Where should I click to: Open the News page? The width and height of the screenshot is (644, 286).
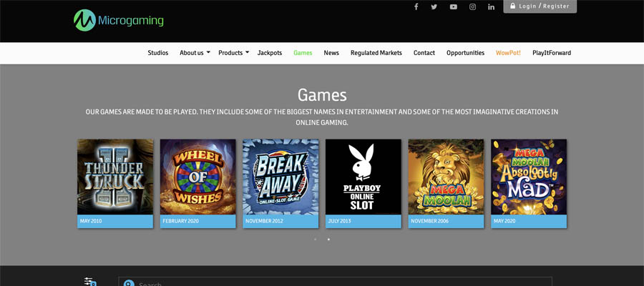pos(331,53)
